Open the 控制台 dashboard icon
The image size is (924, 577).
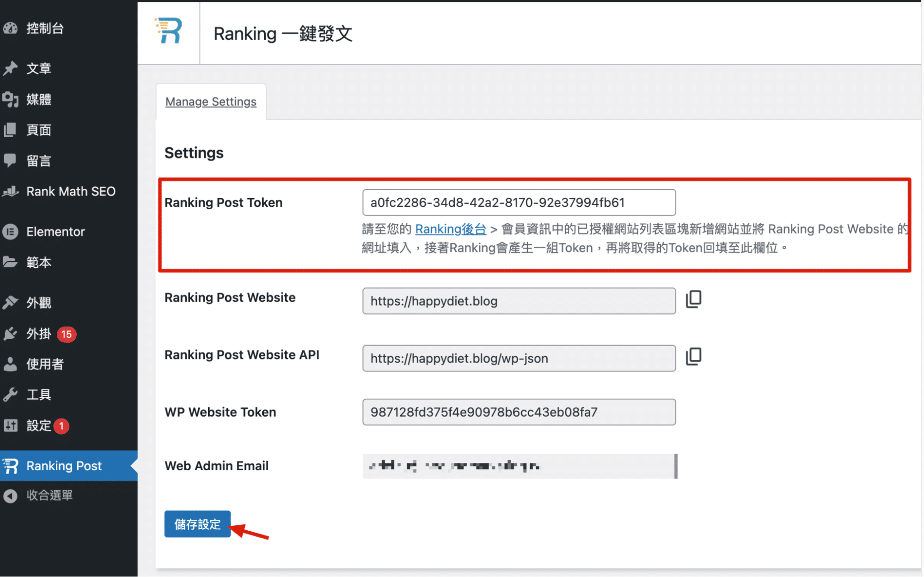coord(10,29)
